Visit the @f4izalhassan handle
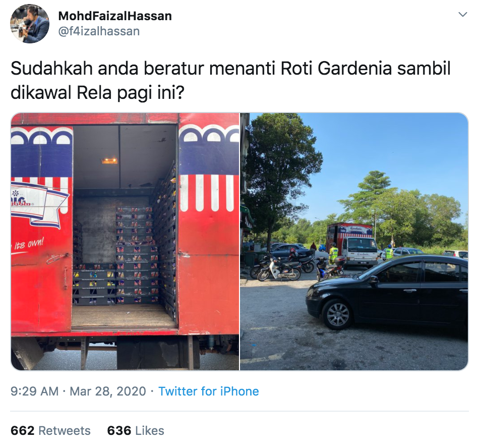Image resolution: width=480 pixels, height=448 pixels. [x=99, y=31]
